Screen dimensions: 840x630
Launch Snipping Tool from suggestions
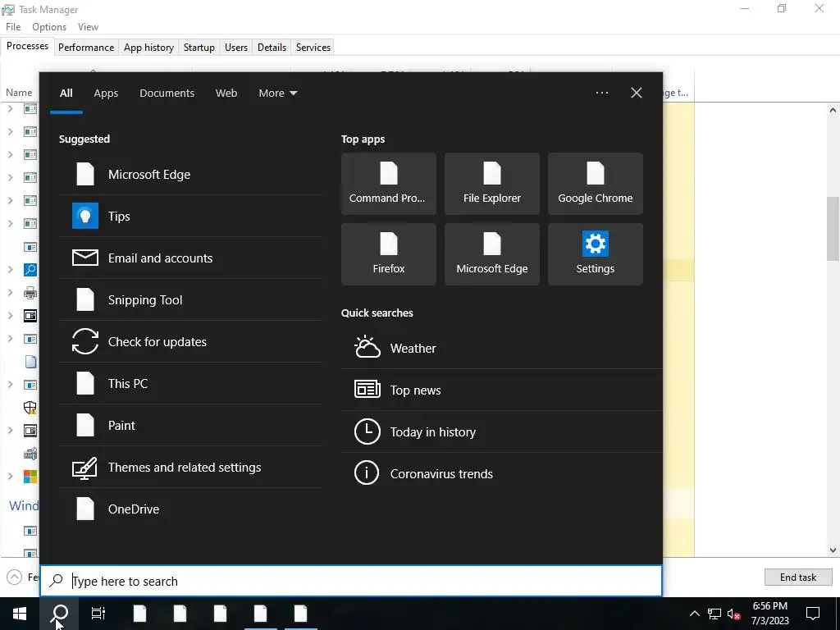[190, 300]
